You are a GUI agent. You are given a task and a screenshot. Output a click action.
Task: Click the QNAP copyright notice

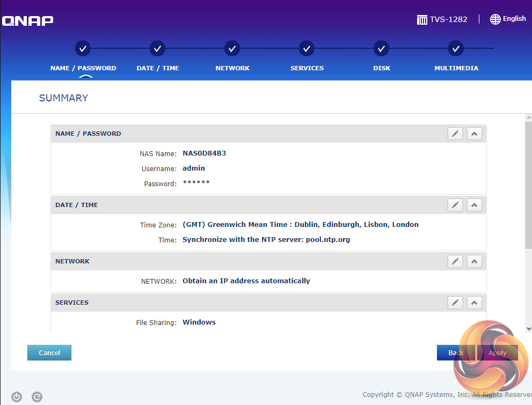point(447,394)
